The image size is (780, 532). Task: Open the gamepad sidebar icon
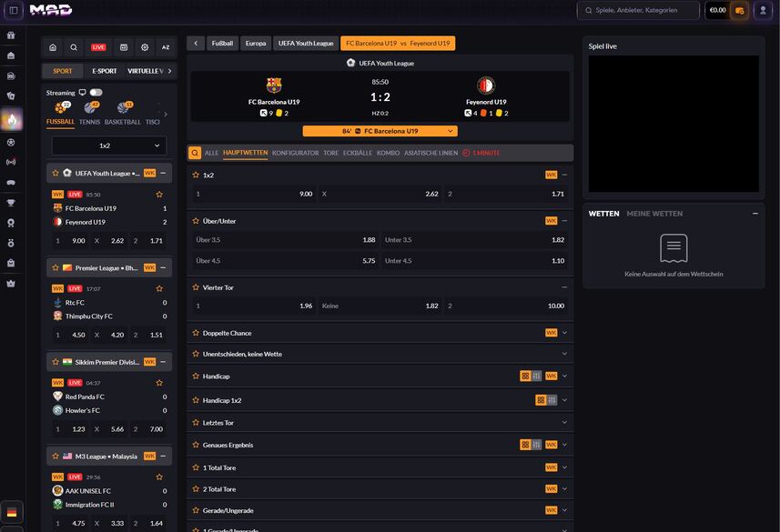11,183
